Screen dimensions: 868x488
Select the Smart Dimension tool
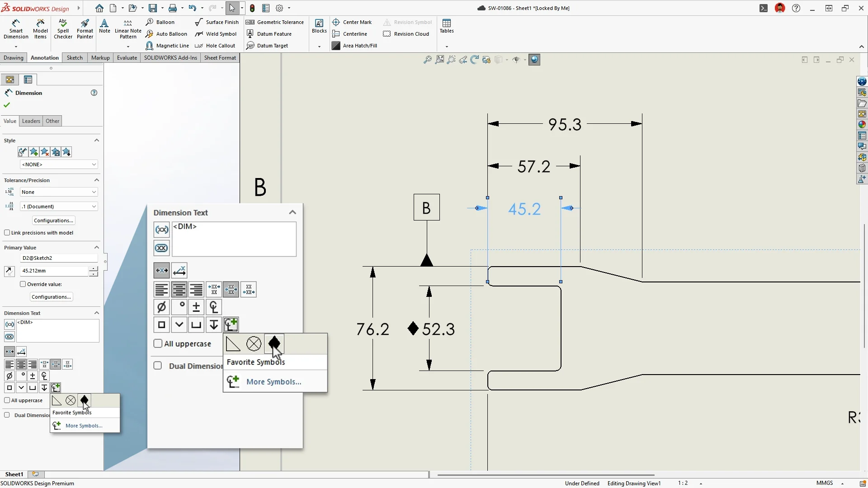(x=16, y=29)
